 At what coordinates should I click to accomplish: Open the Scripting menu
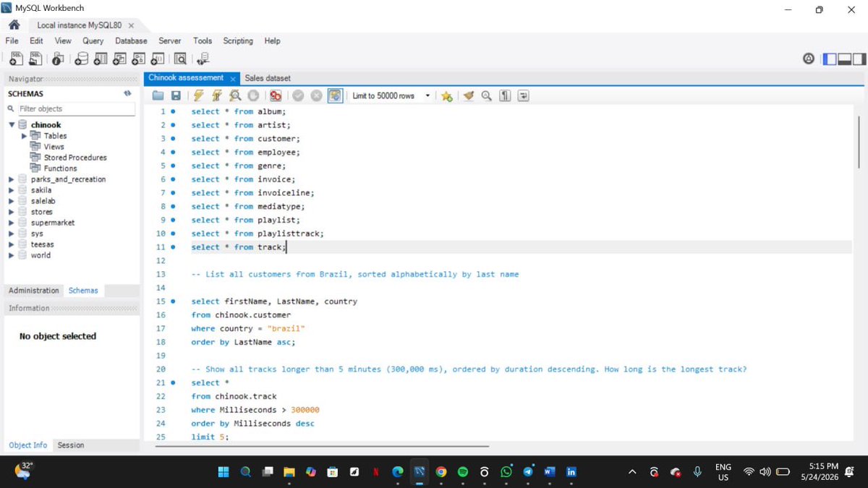(238, 41)
